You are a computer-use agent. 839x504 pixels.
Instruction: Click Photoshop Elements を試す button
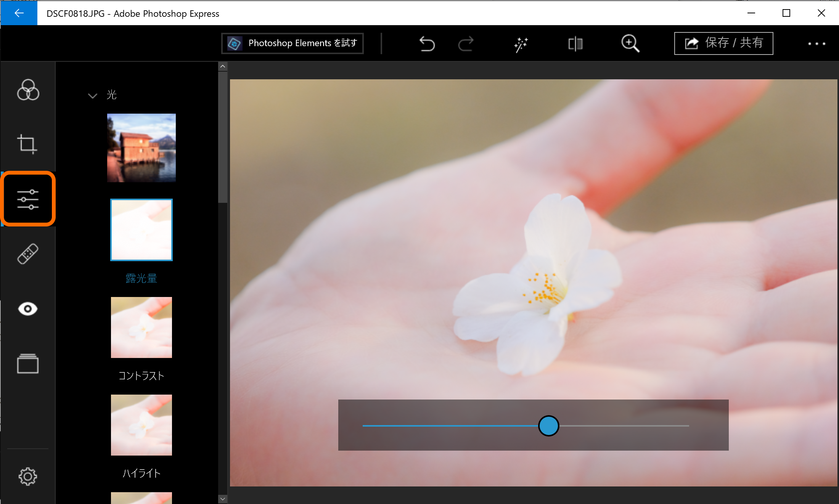(293, 43)
